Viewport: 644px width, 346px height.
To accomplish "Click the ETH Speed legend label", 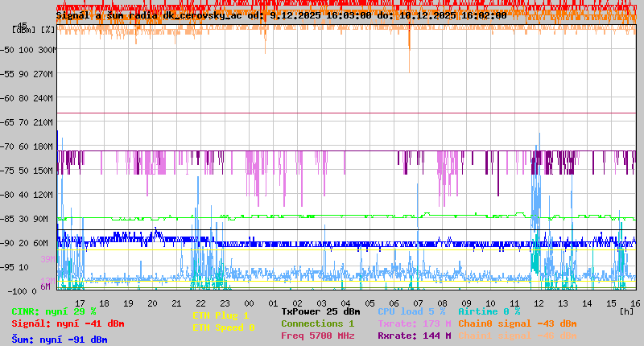I will click(223, 327).
